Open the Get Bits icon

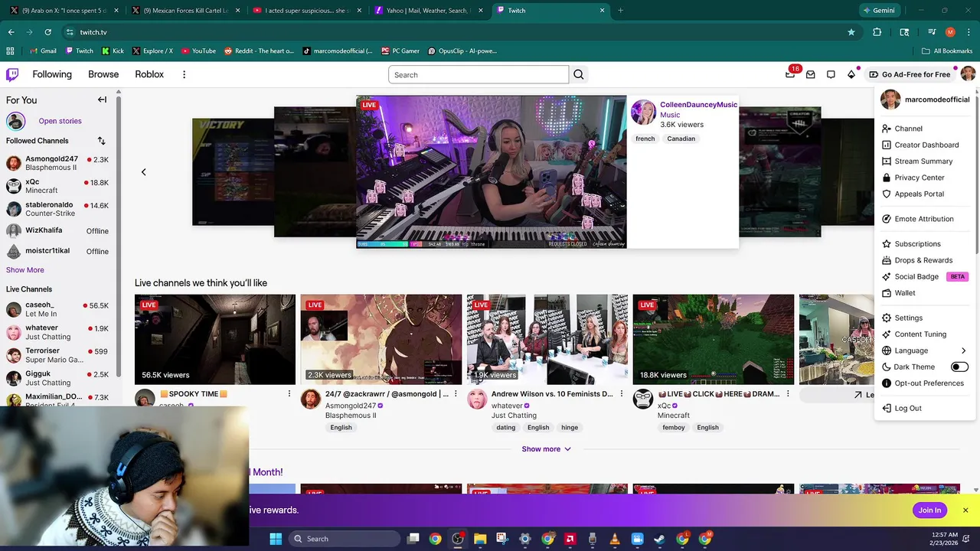pos(851,74)
